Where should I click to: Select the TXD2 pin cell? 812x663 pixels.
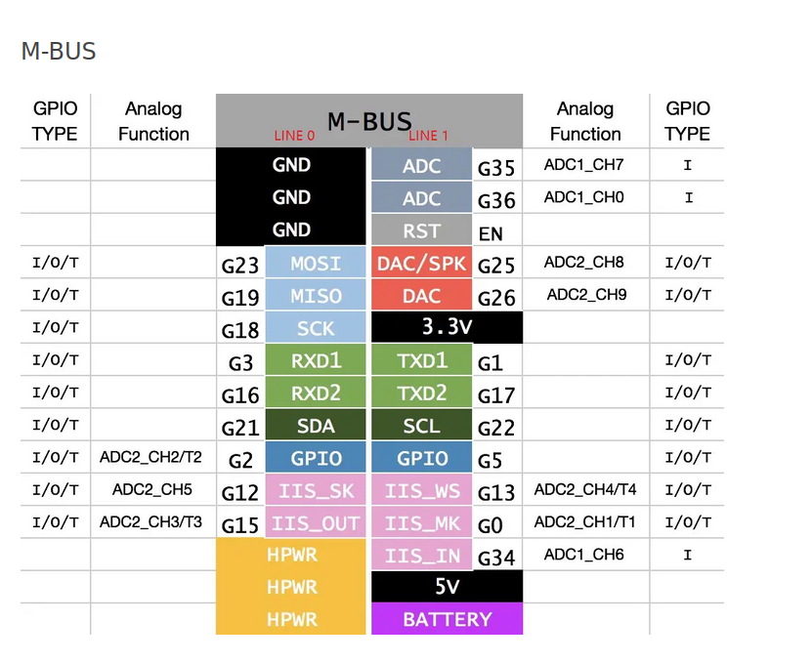[422, 394]
